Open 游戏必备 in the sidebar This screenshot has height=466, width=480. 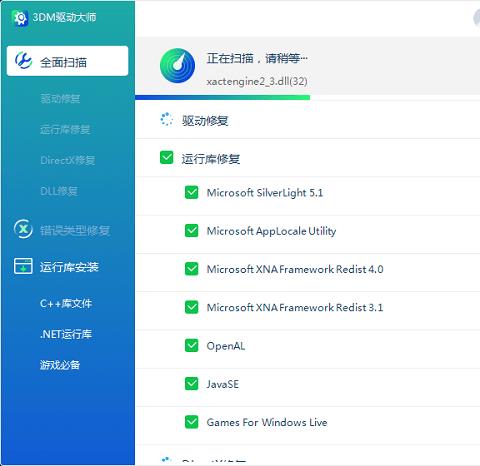point(60,365)
